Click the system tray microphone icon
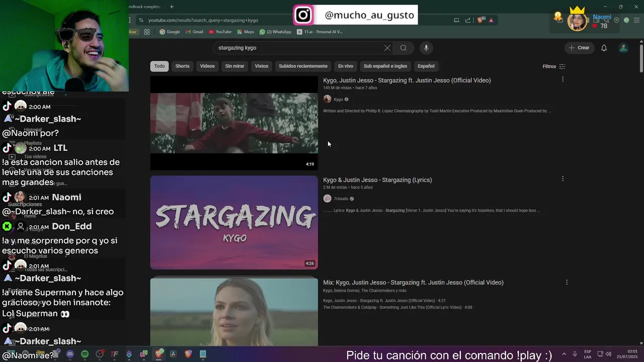This screenshot has height=362, width=644. (x=575, y=354)
